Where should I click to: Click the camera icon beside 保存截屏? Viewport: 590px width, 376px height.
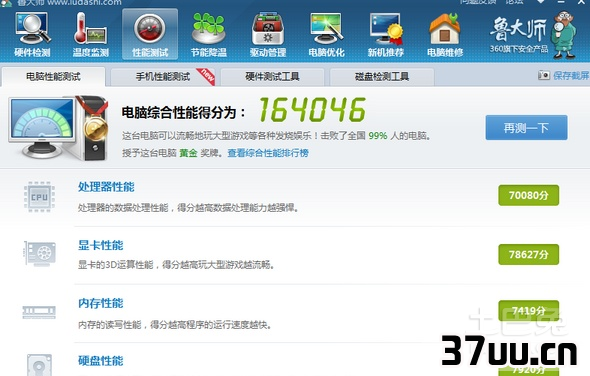[543, 75]
